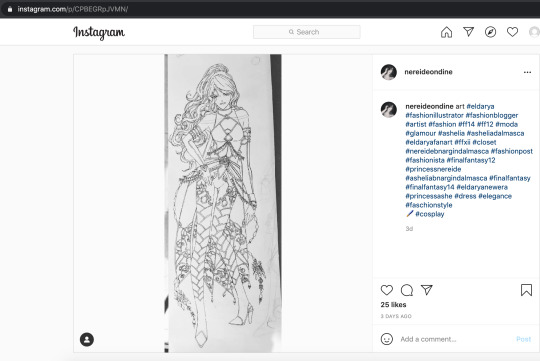Open hashtag #finalfantasy12

[471, 160]
